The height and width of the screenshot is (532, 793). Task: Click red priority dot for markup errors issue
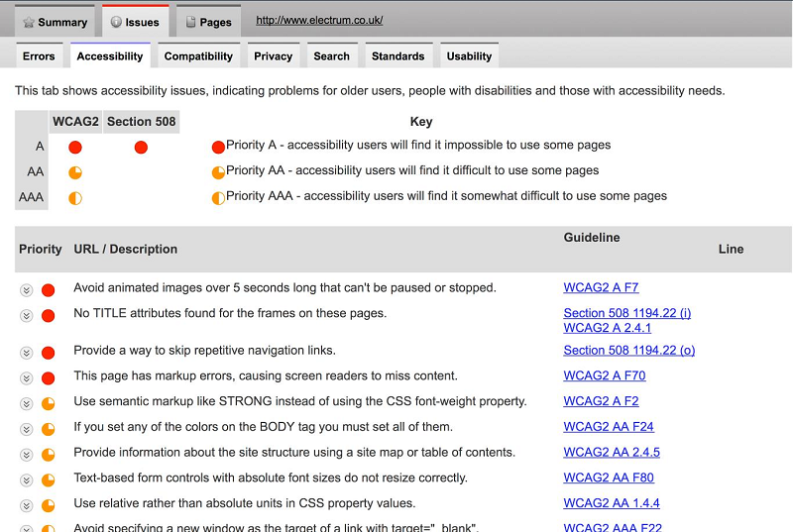tap(48, 377)
